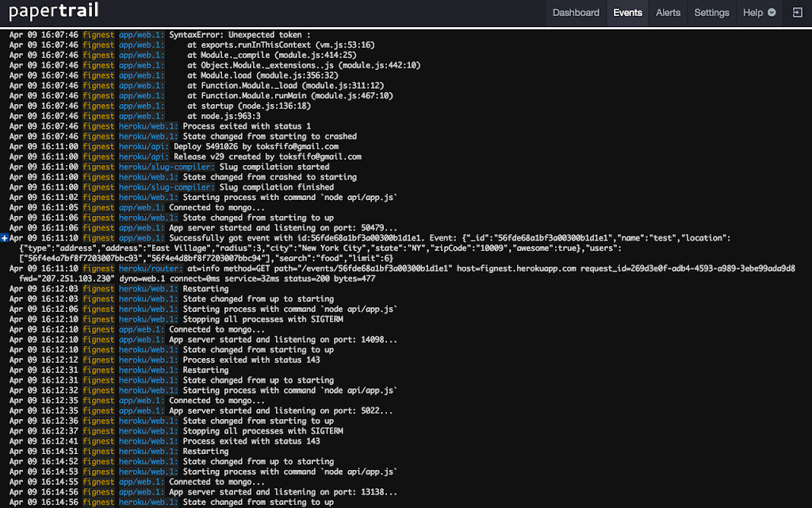Select 'listening on port: 5022...' message
The height and width of the screenshot is (508, 812).
tap(281, 410)
